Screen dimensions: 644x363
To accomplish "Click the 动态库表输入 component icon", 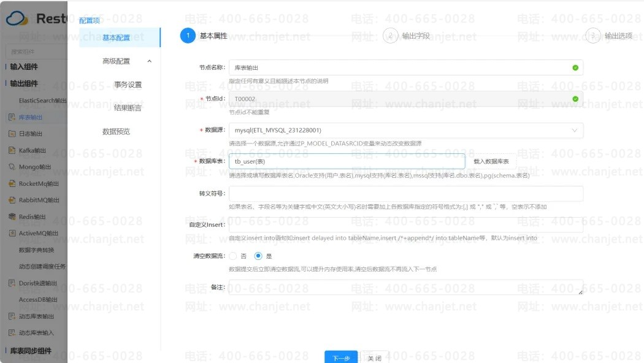I will point(12,332).
